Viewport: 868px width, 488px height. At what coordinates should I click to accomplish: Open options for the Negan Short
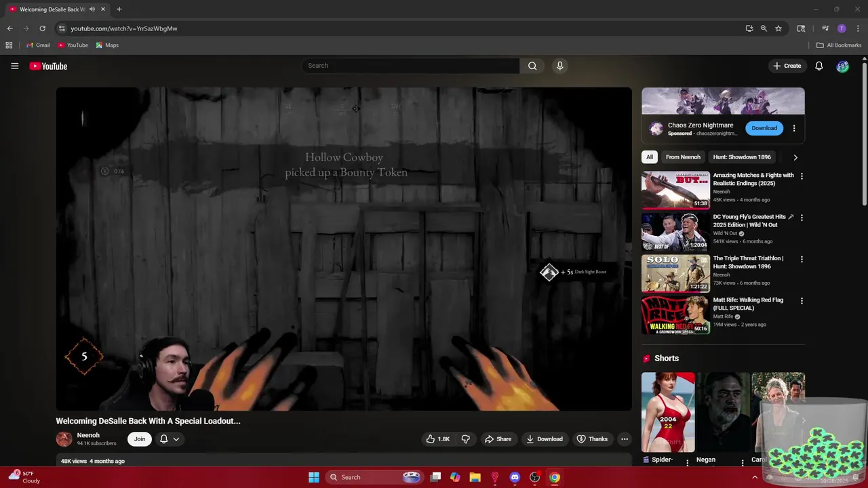pyautogui.click(x=742, y=463)
